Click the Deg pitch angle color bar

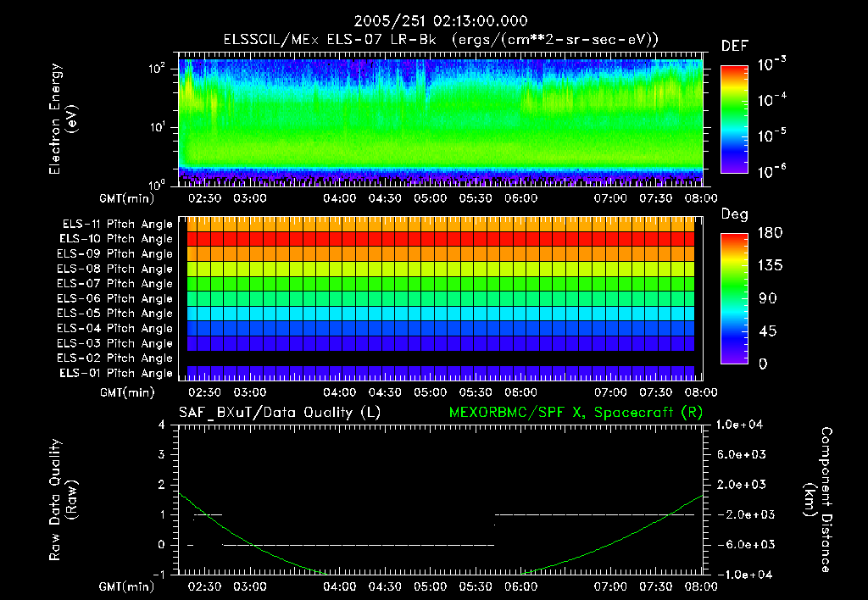click(734, 298)
